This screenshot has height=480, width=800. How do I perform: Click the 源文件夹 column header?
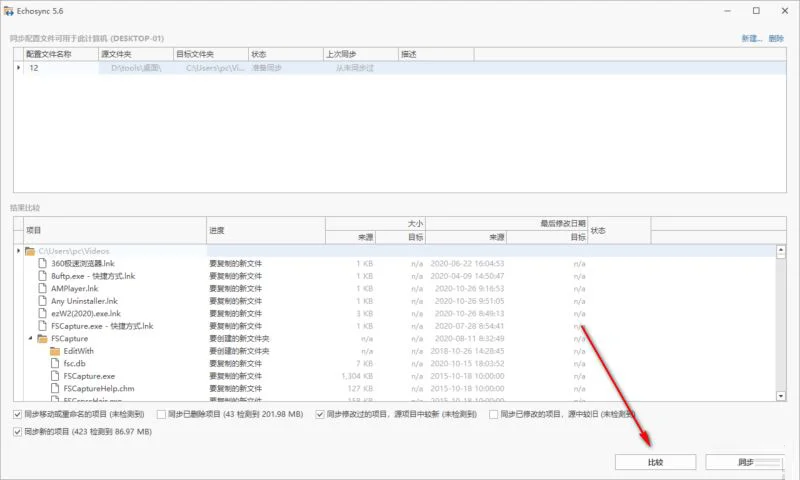[x=136, y=54]
